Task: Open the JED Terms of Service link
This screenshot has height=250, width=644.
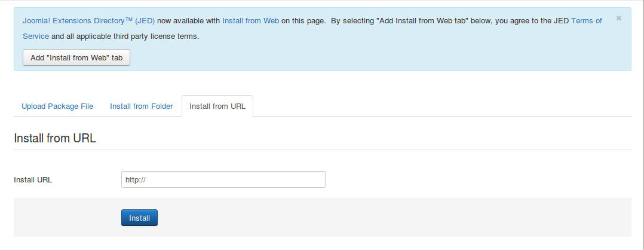Action: pos(586,20)
